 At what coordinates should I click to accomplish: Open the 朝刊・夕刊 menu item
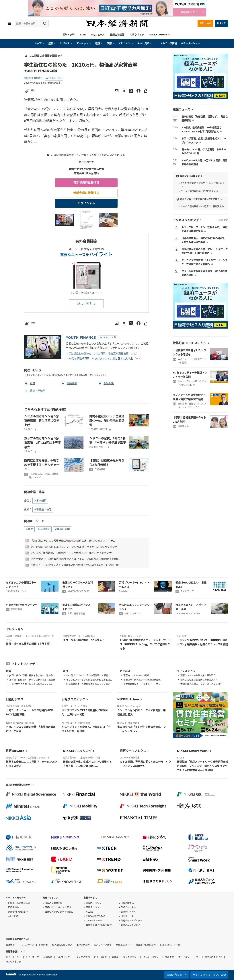[69, 35]
